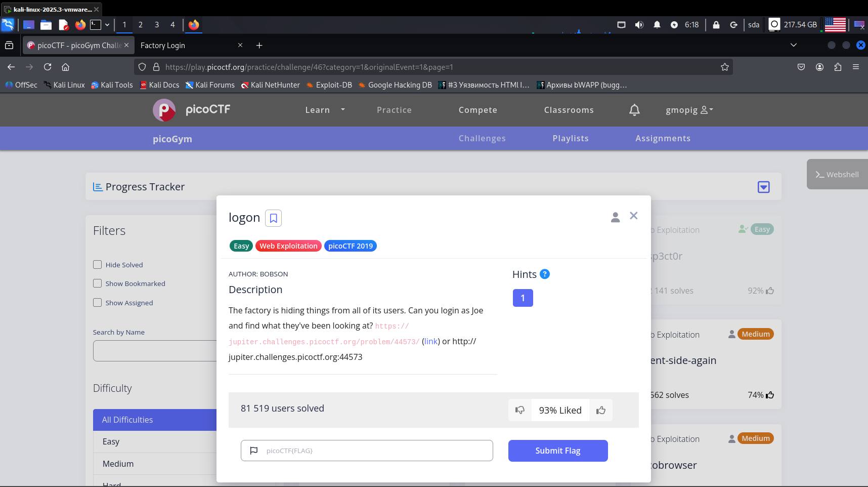Image resolution: width=868 pixels, height=487 pixels.
Task: Bookmark the logon challenge
Action: coord(273,218)
